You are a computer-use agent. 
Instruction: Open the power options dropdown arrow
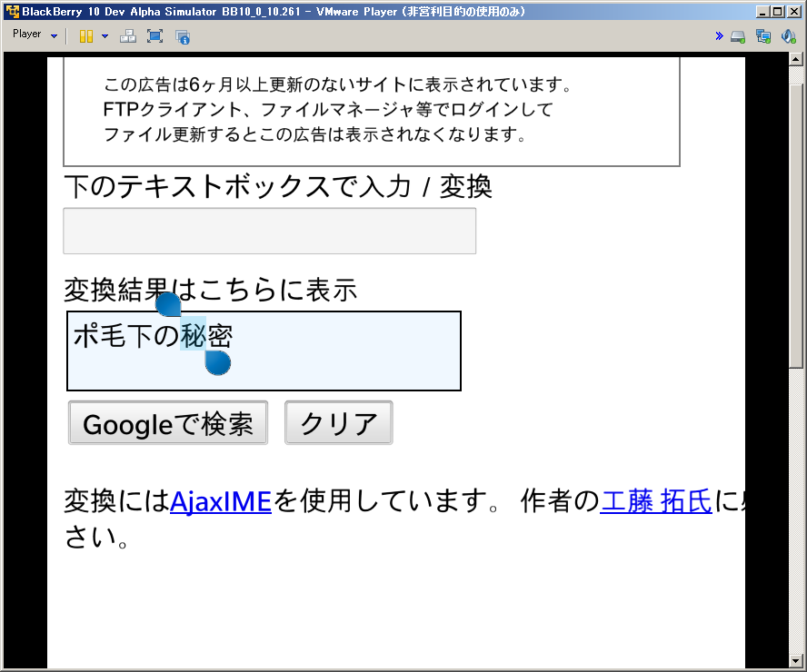point(105,36)
